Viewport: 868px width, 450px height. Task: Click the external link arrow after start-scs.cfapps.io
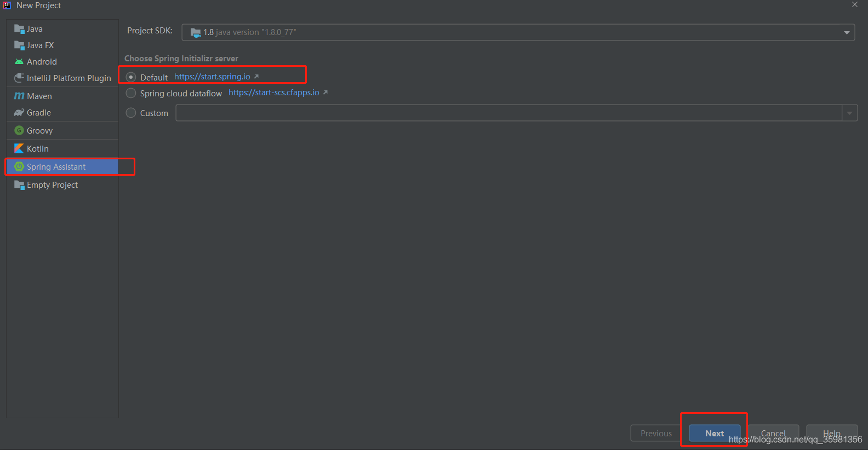pos(325,93)
